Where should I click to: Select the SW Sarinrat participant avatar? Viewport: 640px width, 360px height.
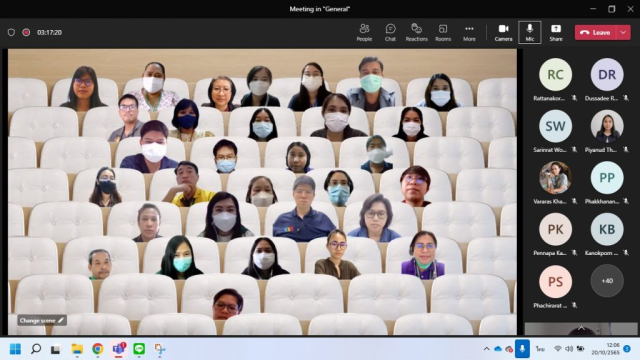tap(555, 126)
